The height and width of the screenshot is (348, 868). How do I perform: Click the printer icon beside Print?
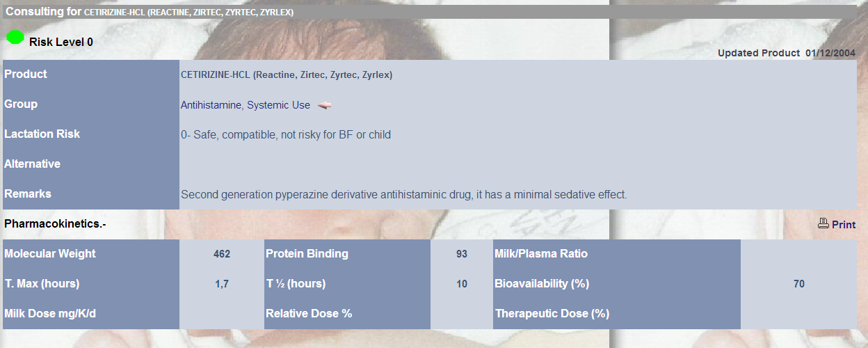[x=823, y=223]
